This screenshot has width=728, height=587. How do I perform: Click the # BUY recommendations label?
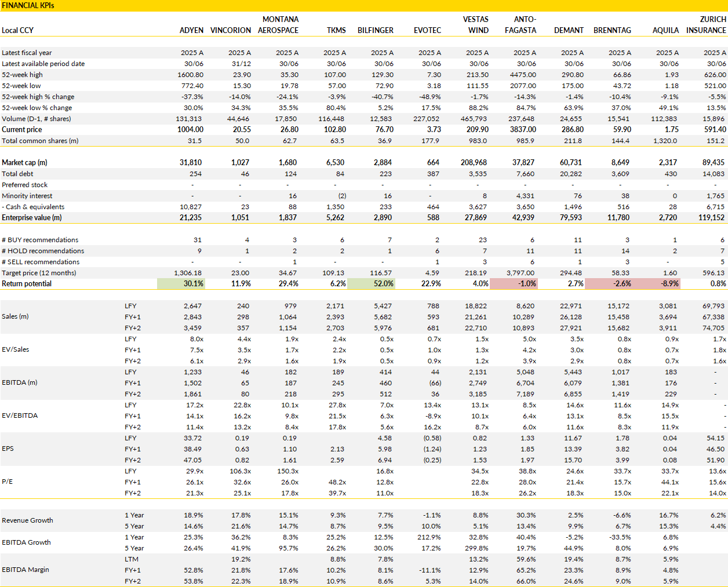coord(40,240)
